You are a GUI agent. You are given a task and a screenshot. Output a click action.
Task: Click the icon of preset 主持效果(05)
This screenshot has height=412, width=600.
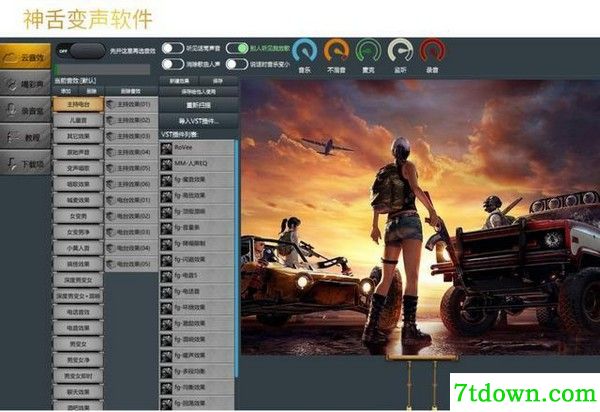click(111, 168)
